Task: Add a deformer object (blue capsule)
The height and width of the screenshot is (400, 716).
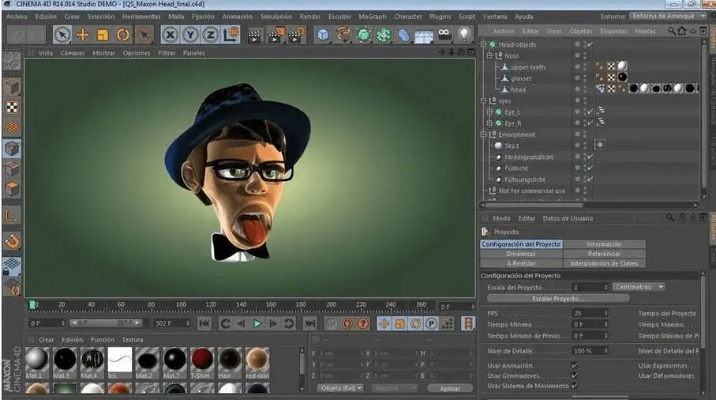Action: (404, 35)
